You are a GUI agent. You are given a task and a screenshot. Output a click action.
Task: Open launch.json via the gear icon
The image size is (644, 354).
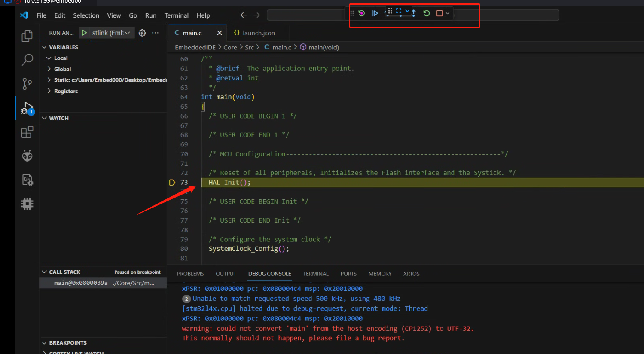(142, 33)
